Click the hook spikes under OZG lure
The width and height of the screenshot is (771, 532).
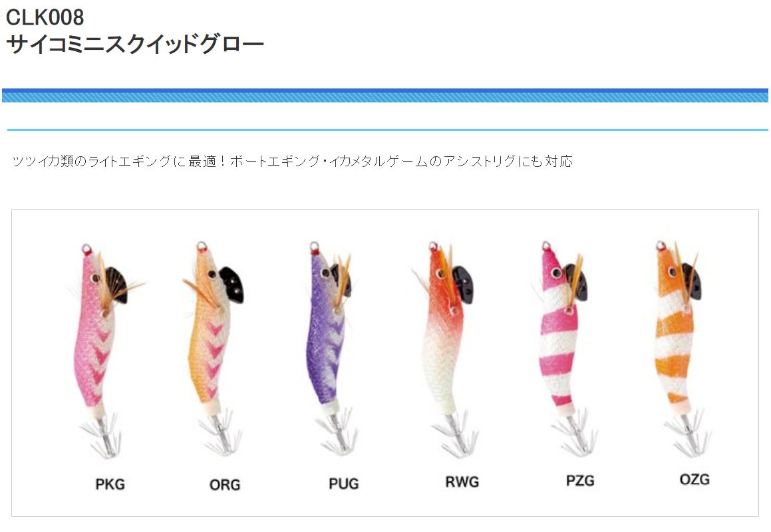689,434
